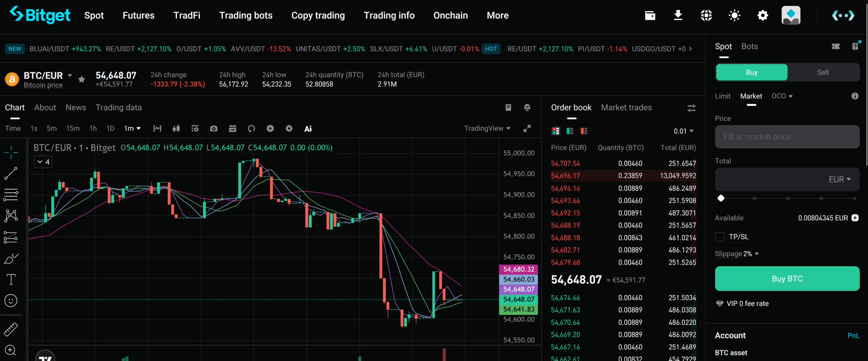Show sell orders only view
The width and height of the screenshot is (868, 361).
(584, 131)
